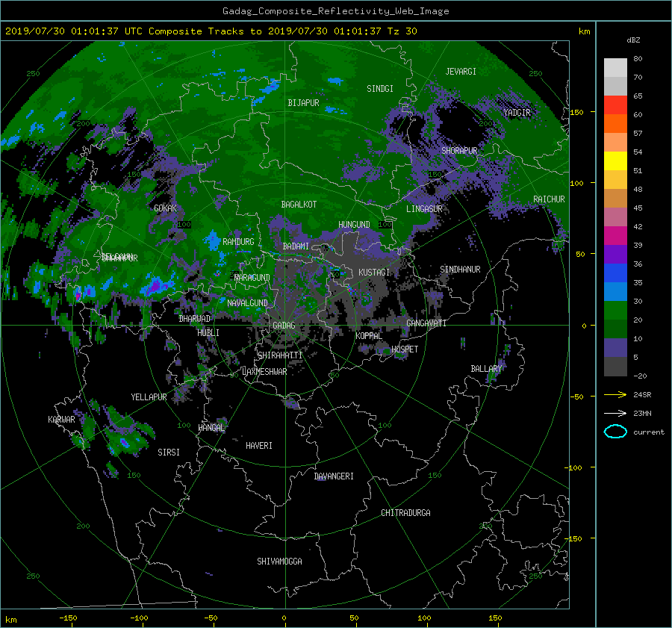Click the 'SHORAPUR' city label
This screenshot has width=672, height=628.
pyautogui.click(x=459, y=151)
